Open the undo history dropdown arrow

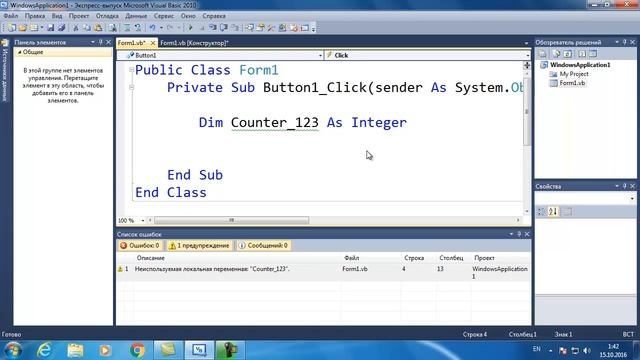(161, 28)
